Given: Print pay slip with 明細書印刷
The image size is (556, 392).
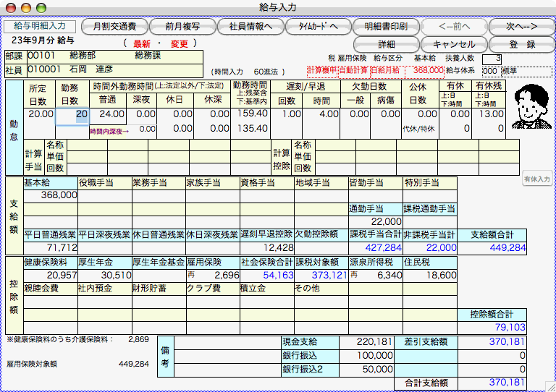Looking at the screenshot, I should pyautogui.click(x=385, y=26).
